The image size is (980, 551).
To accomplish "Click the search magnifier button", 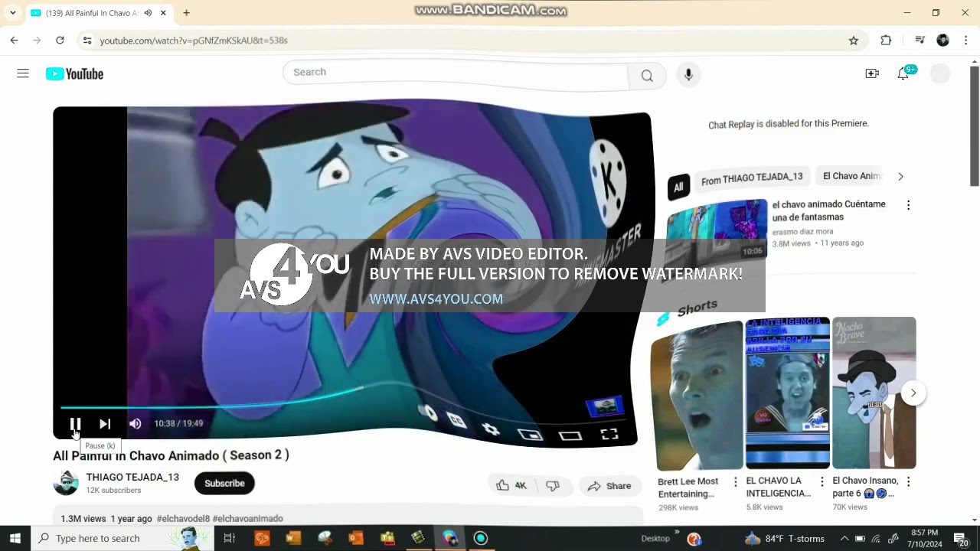I will (x=647, y=75).
